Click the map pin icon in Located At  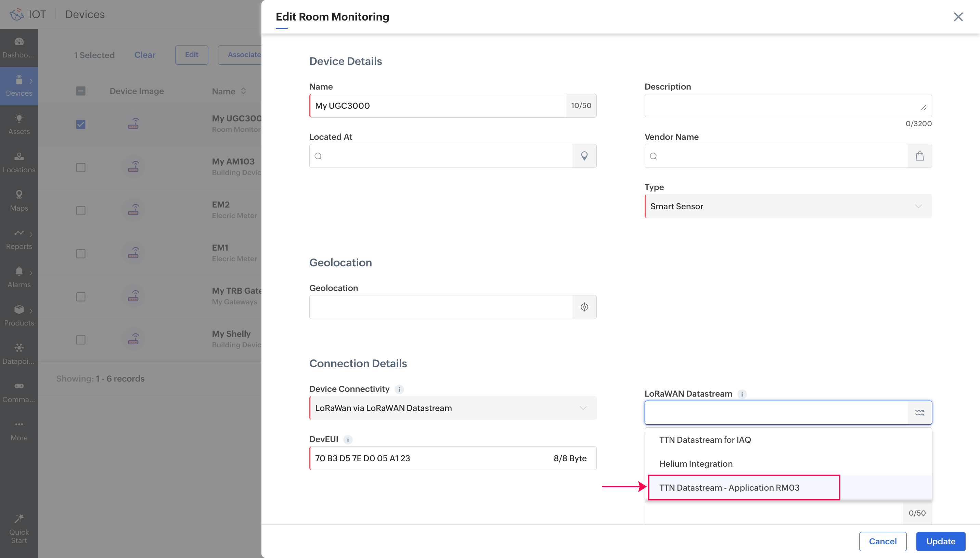point(584,156)
